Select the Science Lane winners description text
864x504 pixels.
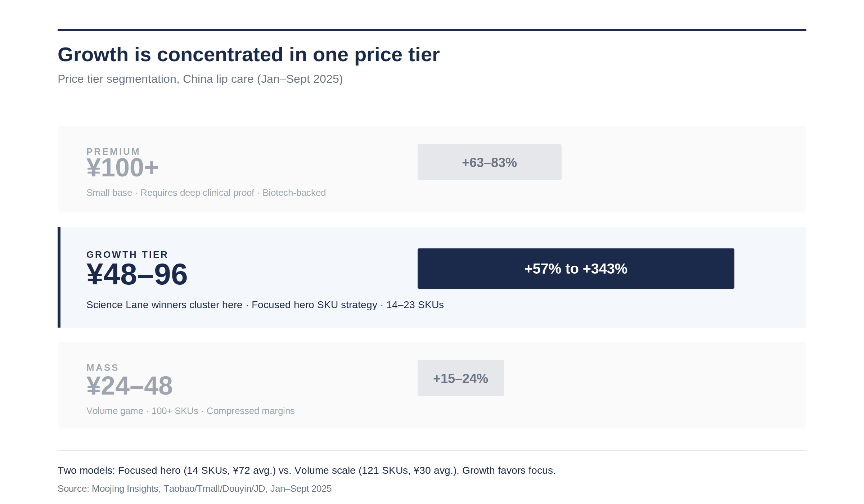pos(265,305)
